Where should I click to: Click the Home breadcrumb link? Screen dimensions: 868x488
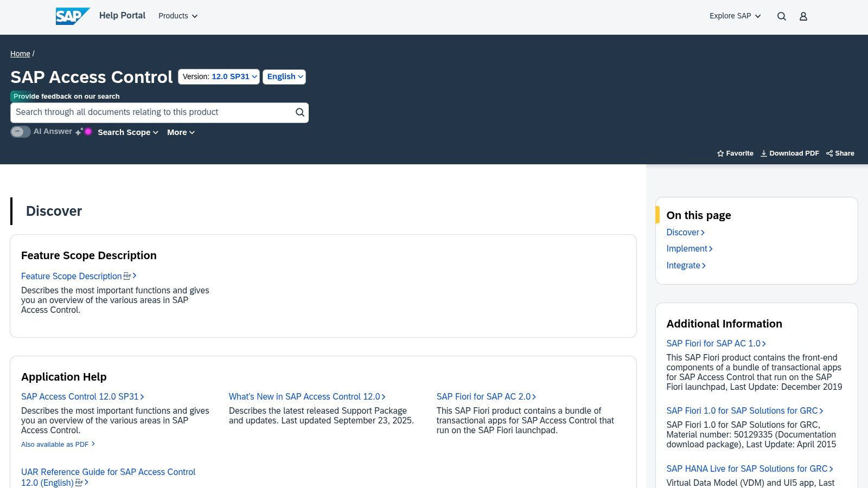(20, 54)
